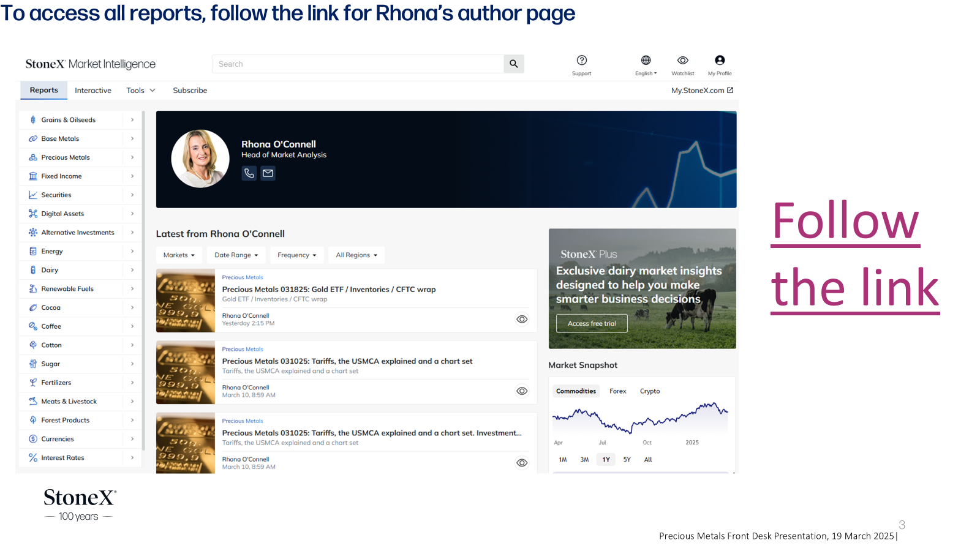The image size is (980, 551).
Task: Click the Digital Assets icon
Action: (33, 214)
